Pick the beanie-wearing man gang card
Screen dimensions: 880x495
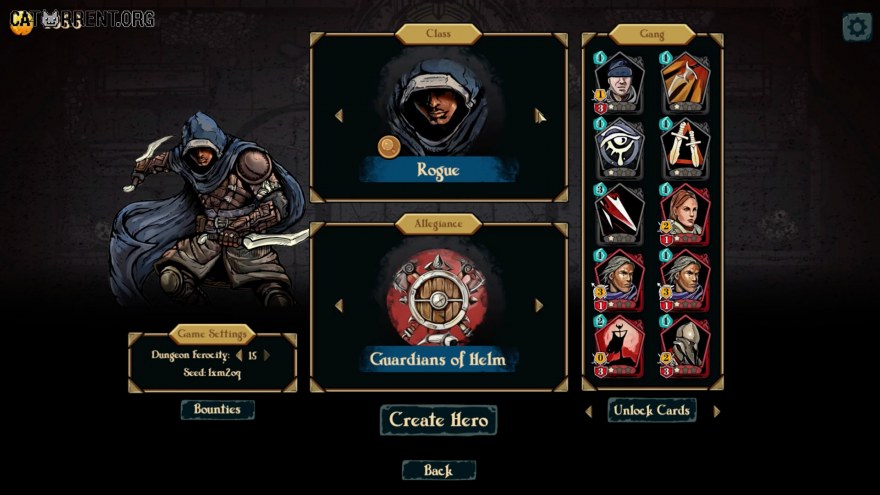coord(619,82)
